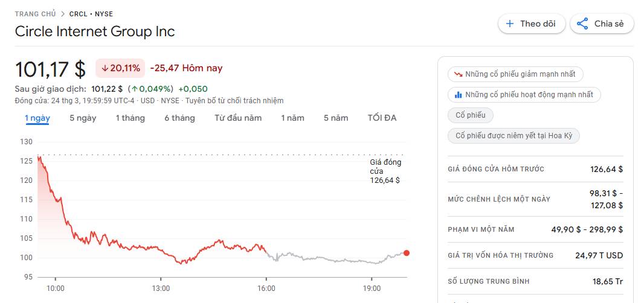Screen dimensions: 644x303
Task: Click the Cổ phiếu category chip
Action: pos(471,115)
